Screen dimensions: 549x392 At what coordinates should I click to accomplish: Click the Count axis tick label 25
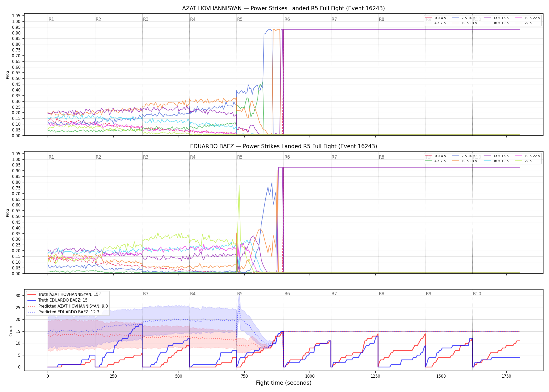(18, 308)
